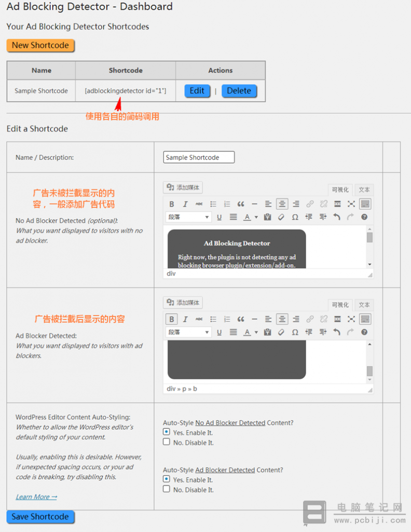This screenshot has height=532, width=411.
Task: Open 段落 format dropdown in No Ad Blocker editor
Action: pos(188,217)
